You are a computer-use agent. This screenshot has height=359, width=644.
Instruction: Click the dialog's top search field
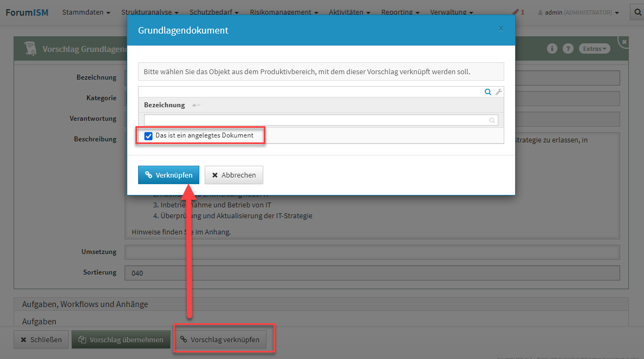[x=311, y=92]
